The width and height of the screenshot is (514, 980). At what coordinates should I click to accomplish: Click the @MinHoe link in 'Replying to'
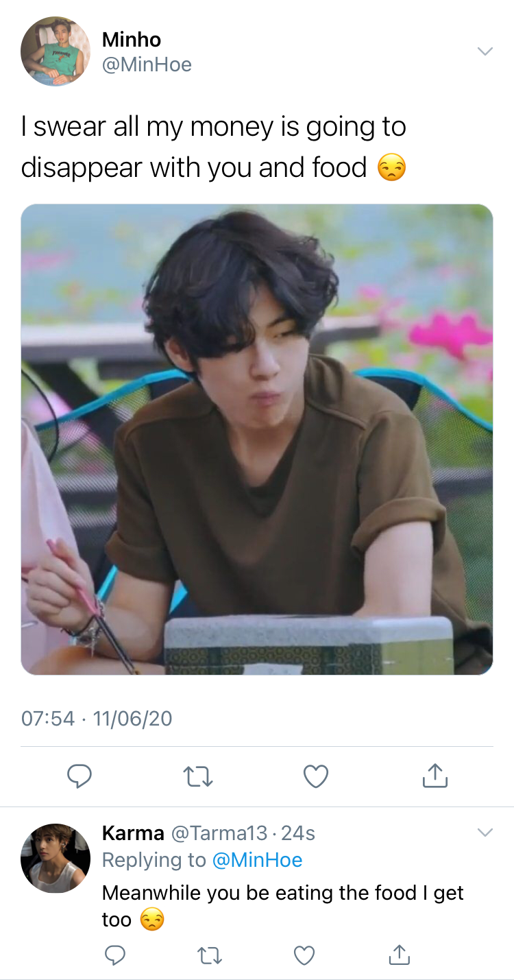pyautogui.click(x=257, y=860)
